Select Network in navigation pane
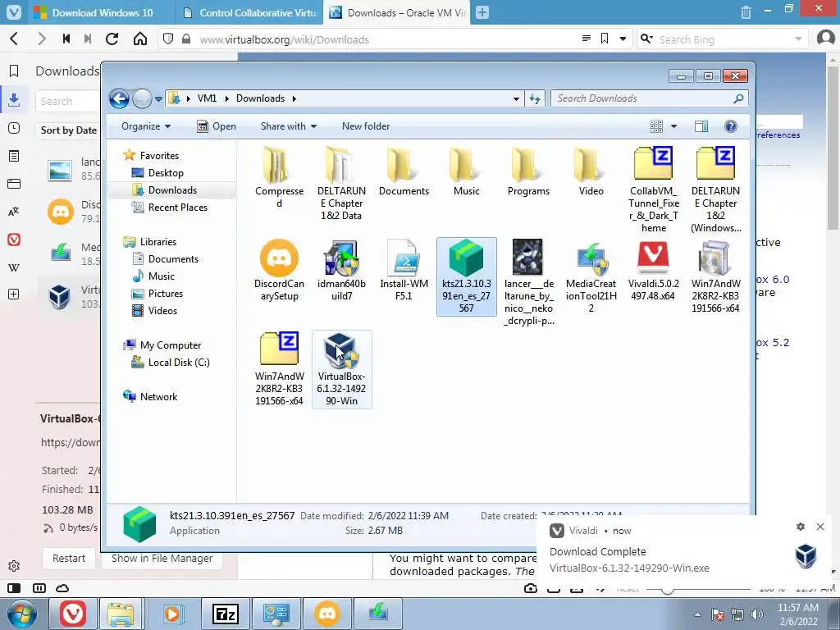Screen dimensions: 840x630 (158, 397)
